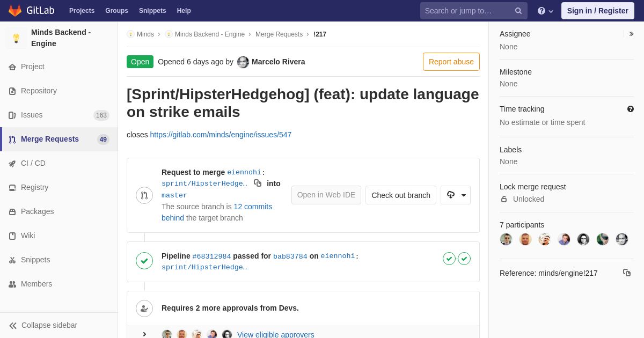Click the green Open status badge

(140, 62)
